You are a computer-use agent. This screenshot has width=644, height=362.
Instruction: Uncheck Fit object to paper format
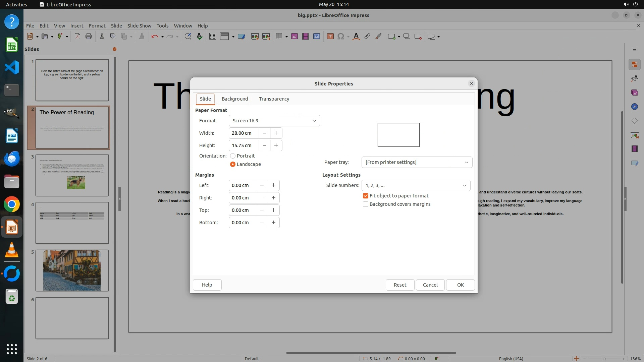pos(366,196)
